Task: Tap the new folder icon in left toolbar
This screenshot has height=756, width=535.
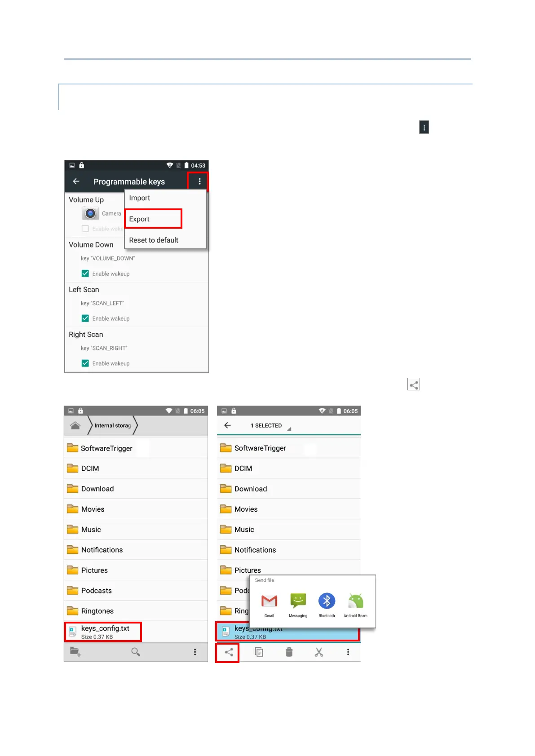Action: [75, 652]
